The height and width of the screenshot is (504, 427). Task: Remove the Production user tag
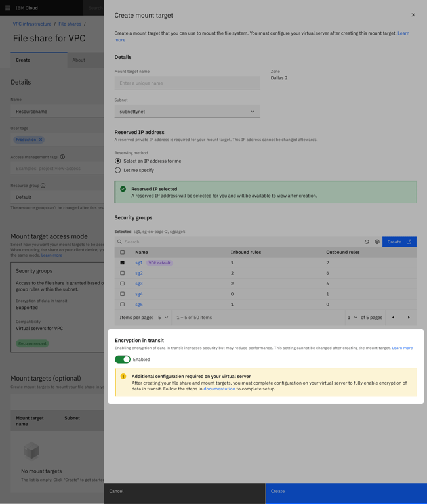41,140
